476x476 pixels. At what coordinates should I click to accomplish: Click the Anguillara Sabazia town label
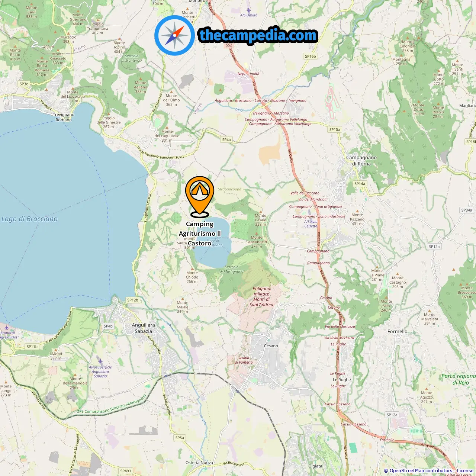[x=144, y=328]
